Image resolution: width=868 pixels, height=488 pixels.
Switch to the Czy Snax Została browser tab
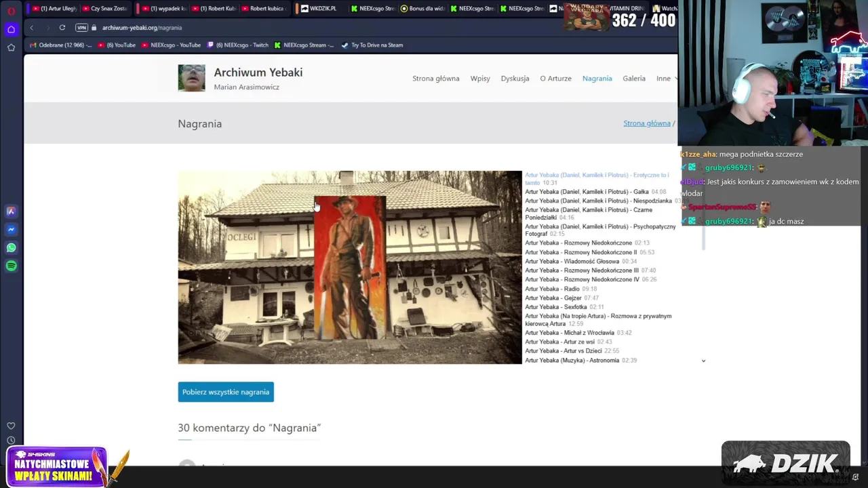104,9
